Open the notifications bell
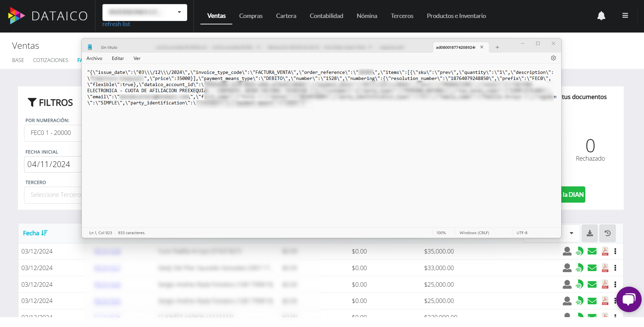 pos(601,16)
